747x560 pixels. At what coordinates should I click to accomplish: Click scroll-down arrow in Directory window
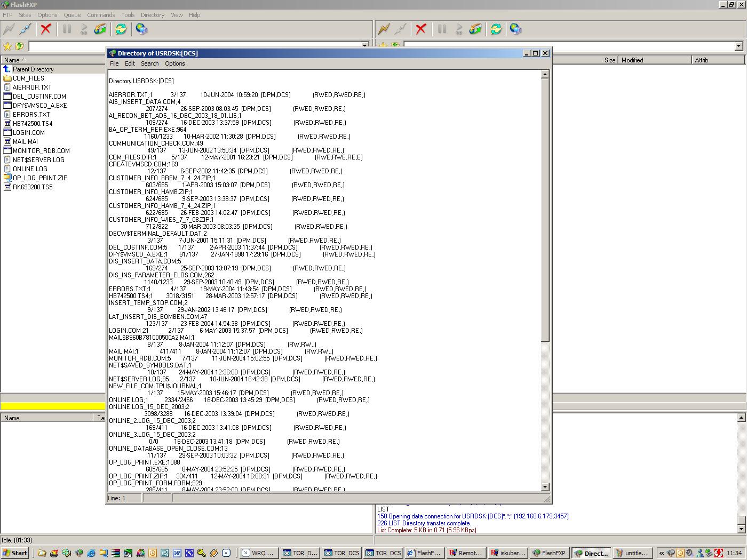545,487
